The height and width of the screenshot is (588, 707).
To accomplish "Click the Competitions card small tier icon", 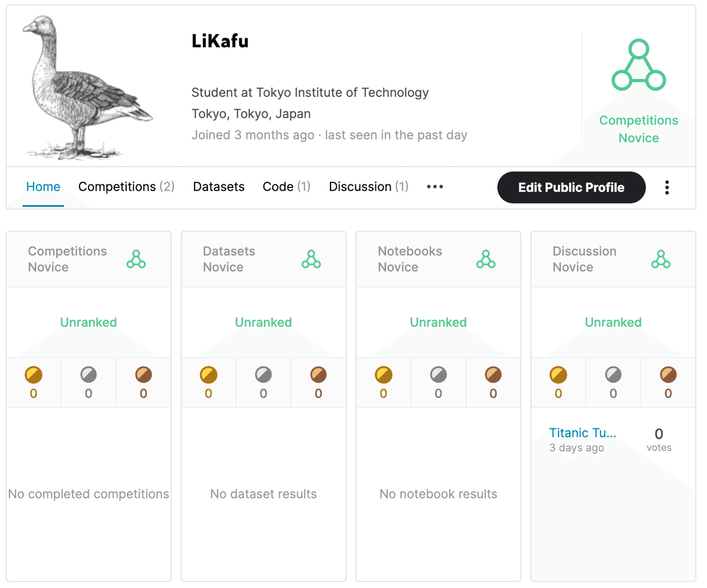I will tap(136, 259).
